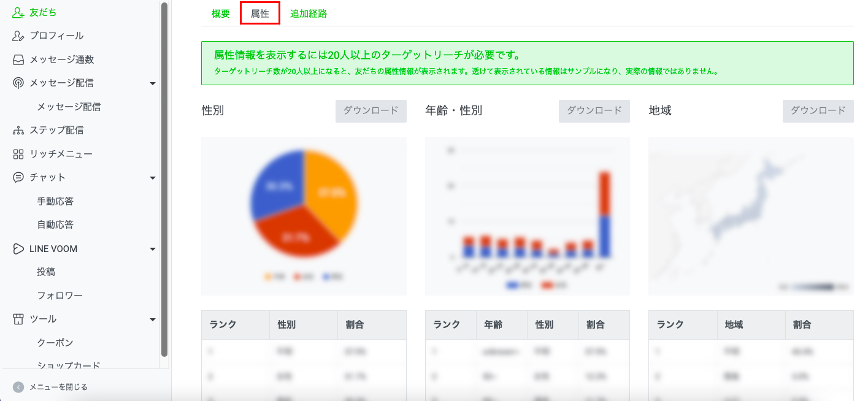868x401 pixels.
Task: Click the メッセージ通数 inbox icon
Action: point(18,59)
